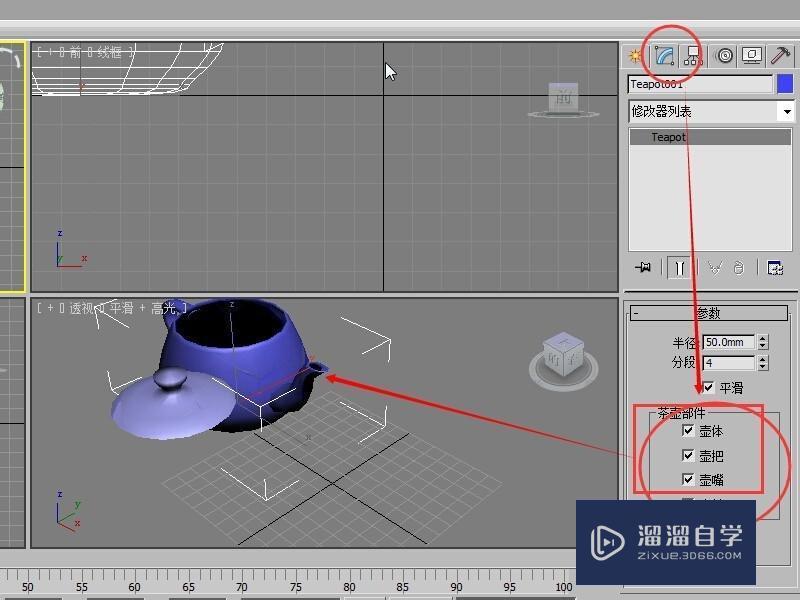Screen dimensions: 800x600
Task: Toggle the 平滑 (Smooth) checkbox
Action: [709, 386]
